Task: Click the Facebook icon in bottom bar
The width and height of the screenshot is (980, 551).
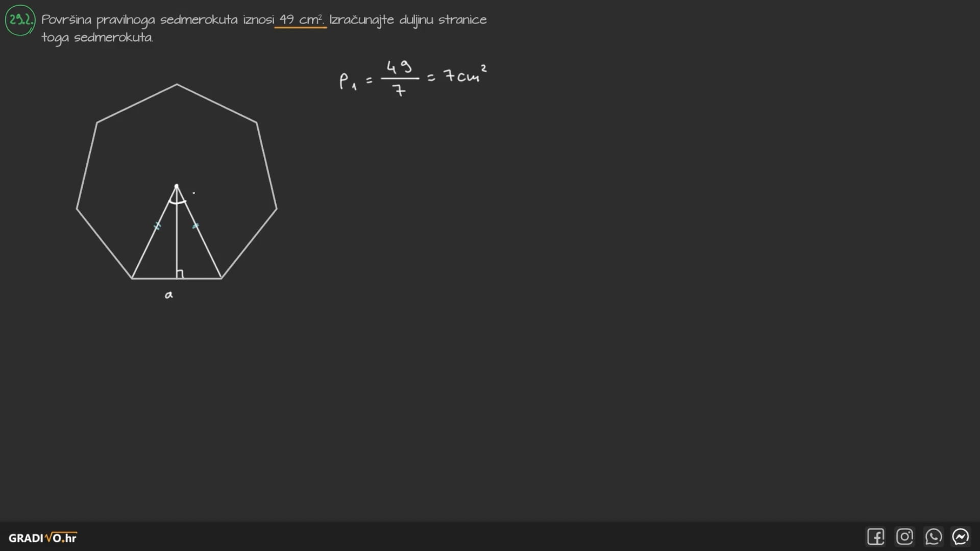Action: tap(875, 537)
